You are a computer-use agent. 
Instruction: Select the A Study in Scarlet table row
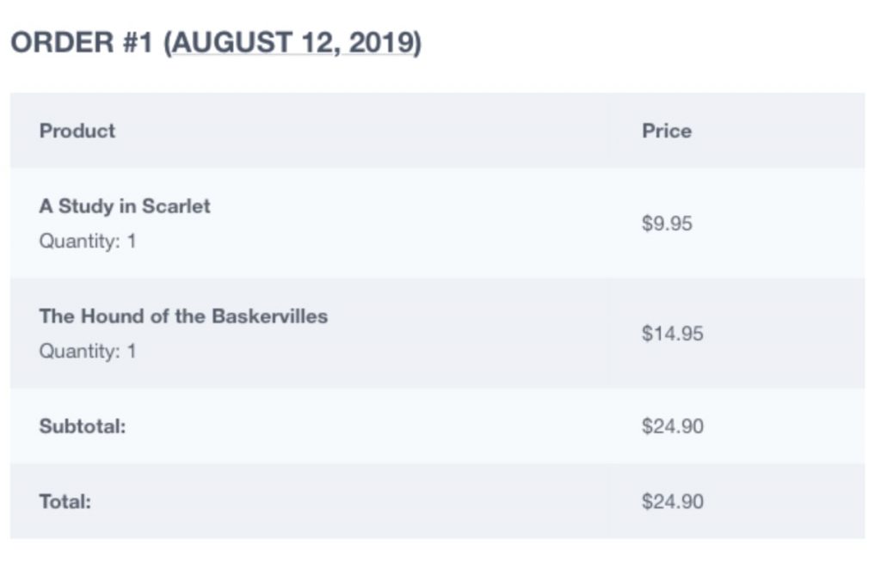coord(437,223)
